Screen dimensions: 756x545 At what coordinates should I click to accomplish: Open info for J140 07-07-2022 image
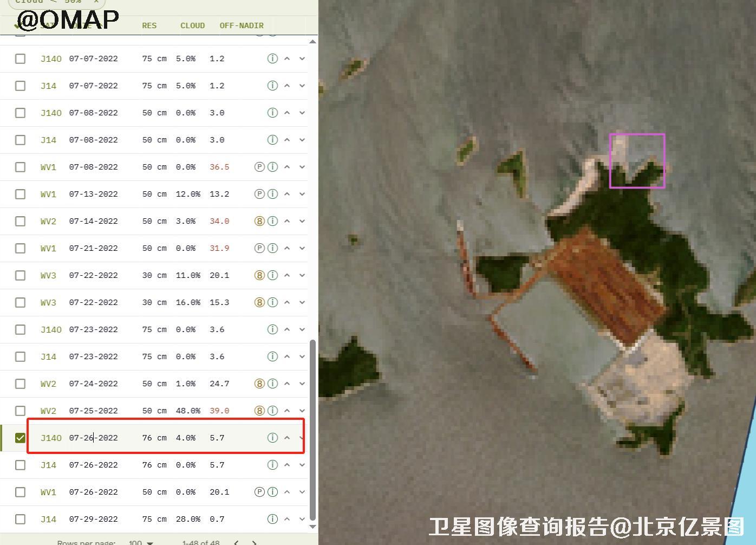pos(272,59)
